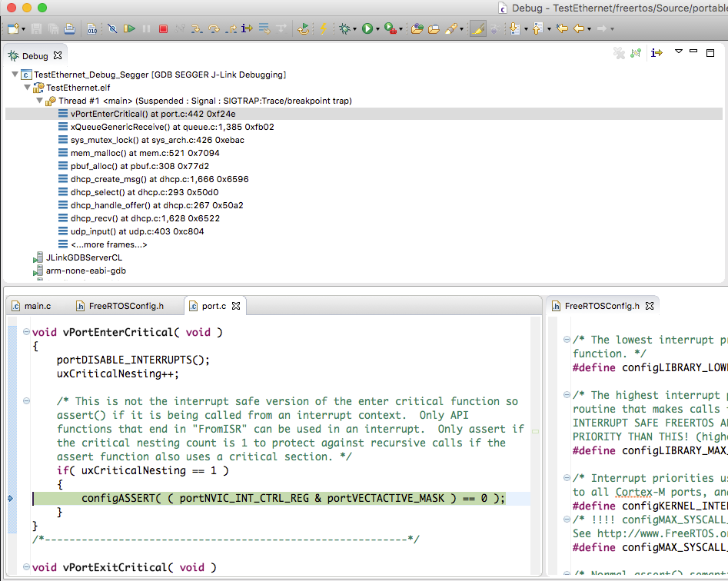Click the Debug bug toolbar icon

pyautogui.click(x=344, y=28)
